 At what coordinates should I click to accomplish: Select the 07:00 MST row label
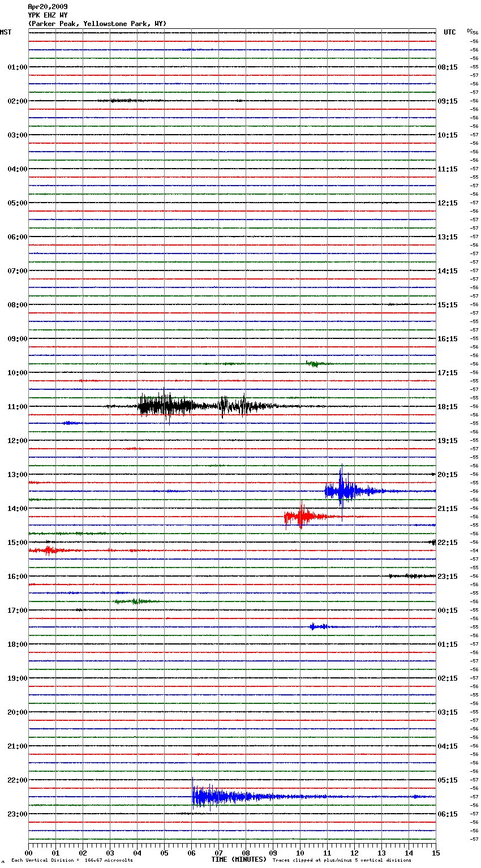point(17,271)
